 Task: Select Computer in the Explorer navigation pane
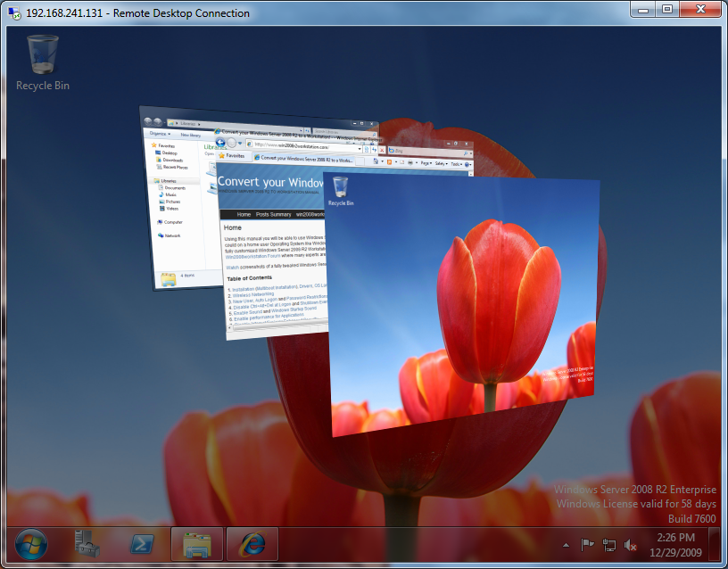tap(170, 222)
